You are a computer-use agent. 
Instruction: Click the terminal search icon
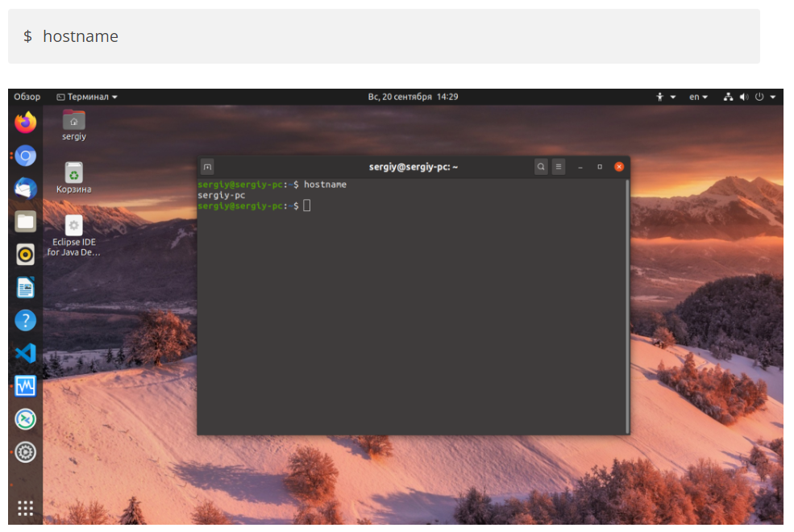(542, 167)
